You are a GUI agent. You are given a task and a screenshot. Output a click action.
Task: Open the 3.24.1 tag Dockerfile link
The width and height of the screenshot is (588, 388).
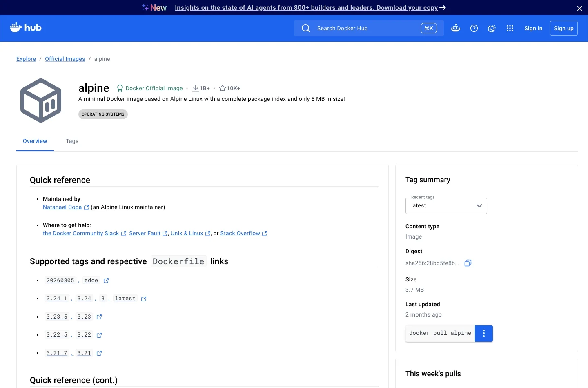click(x=57, y=299)
